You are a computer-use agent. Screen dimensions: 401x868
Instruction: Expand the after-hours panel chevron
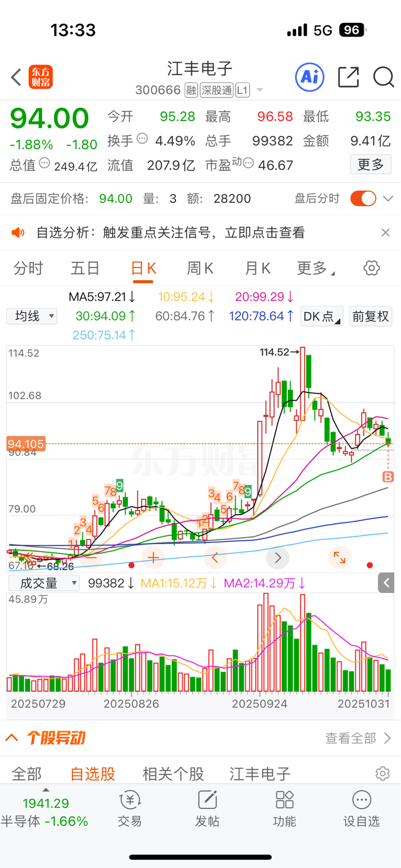point(388,199)
